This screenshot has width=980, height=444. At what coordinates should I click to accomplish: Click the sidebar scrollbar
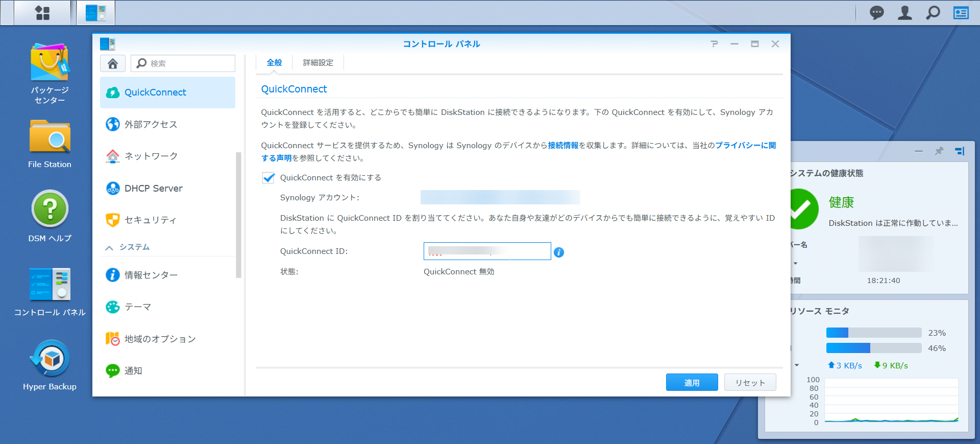tap(238, 215)
